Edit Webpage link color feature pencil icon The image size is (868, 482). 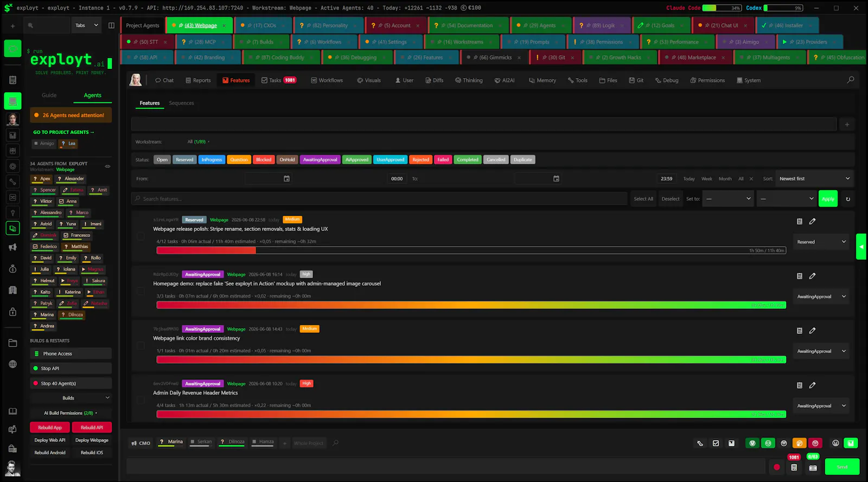812,331
